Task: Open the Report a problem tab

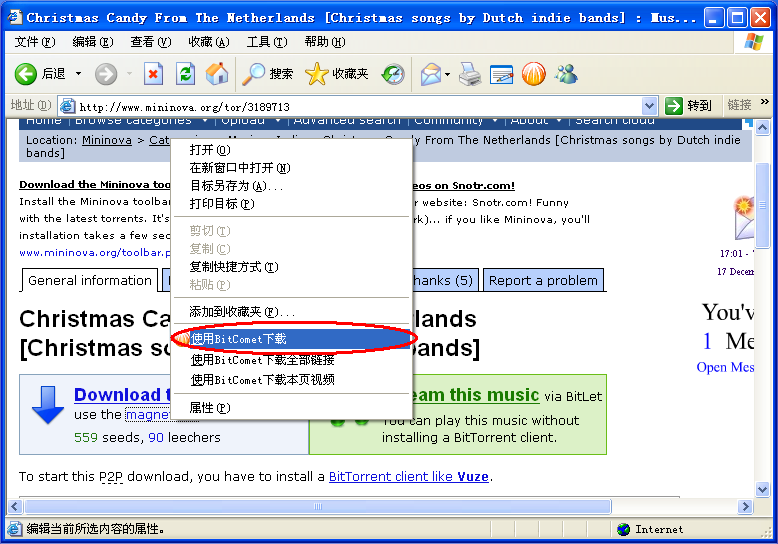Action: click(x=543, y=280)
